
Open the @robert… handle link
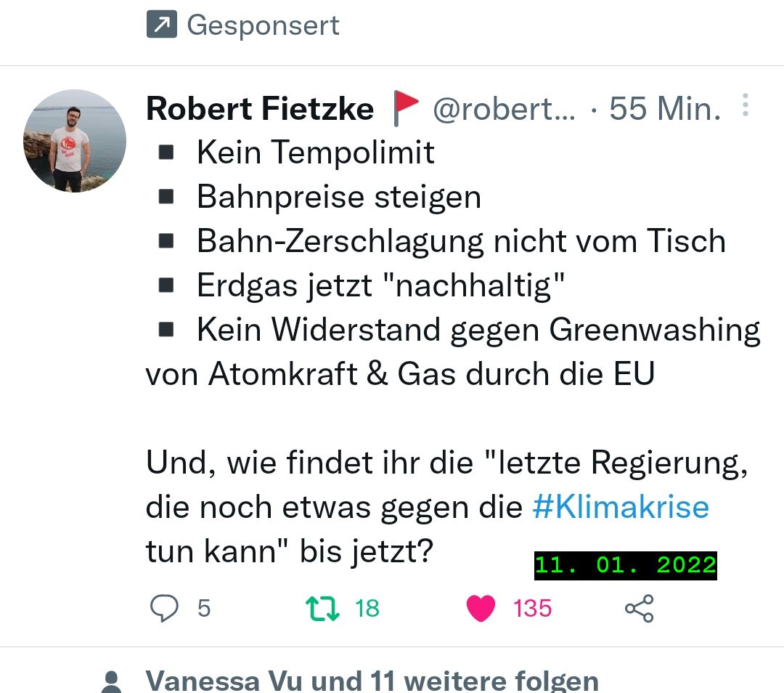pyautogui.click(x=504, y=109)
